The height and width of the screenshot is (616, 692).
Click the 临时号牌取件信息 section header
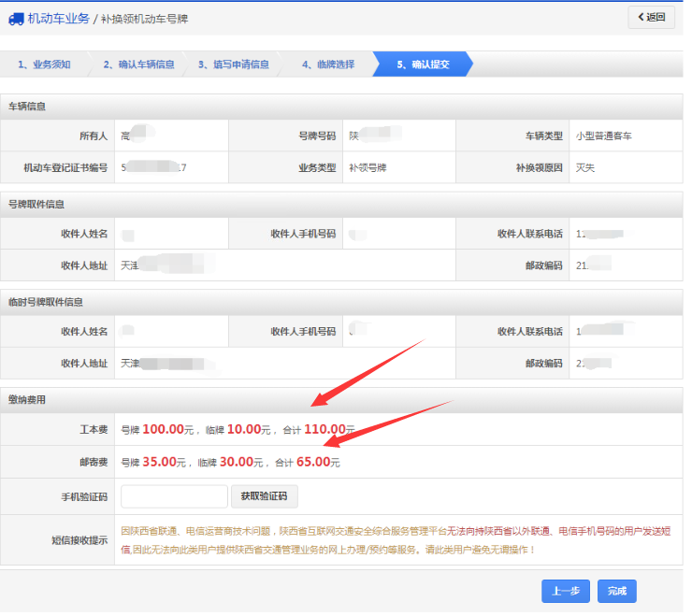(x=46, y=302)
